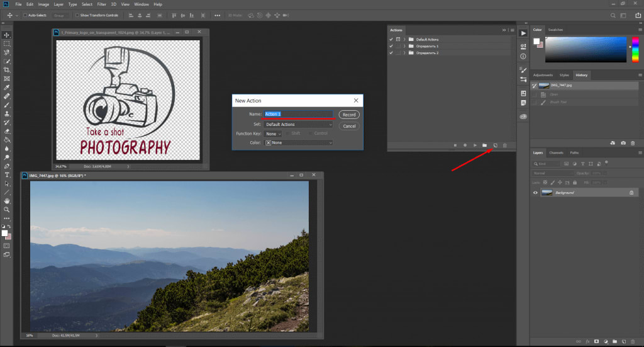This screenshot has height=347, width=644.
Task: Toggle the checkmark for Определить 1 set
Action: (x=391, y=46)
